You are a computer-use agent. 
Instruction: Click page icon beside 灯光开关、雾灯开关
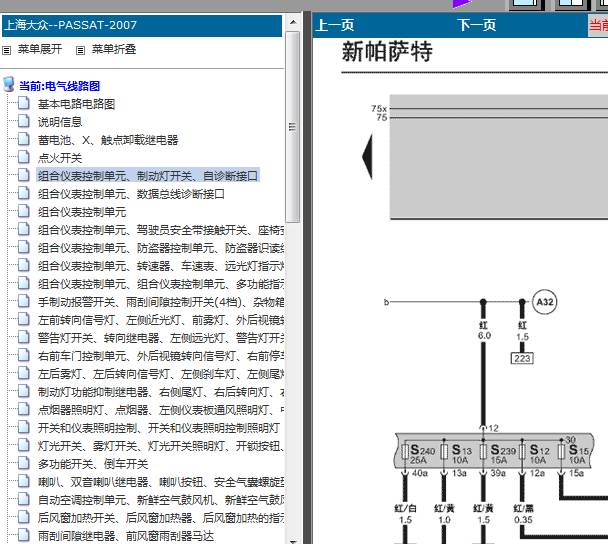pyautogui.click(x=24, y=445)
